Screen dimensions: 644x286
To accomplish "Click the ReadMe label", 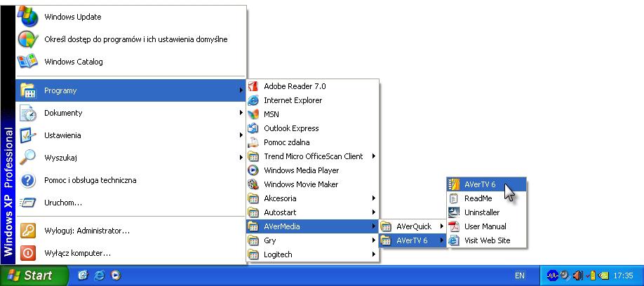I will [478, 198].
